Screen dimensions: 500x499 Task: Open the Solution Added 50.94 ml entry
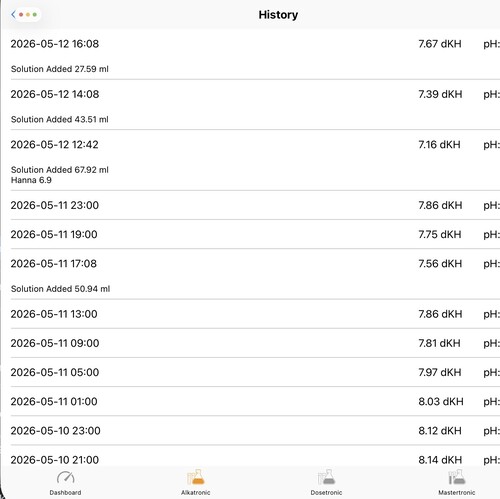click(255, 274)
